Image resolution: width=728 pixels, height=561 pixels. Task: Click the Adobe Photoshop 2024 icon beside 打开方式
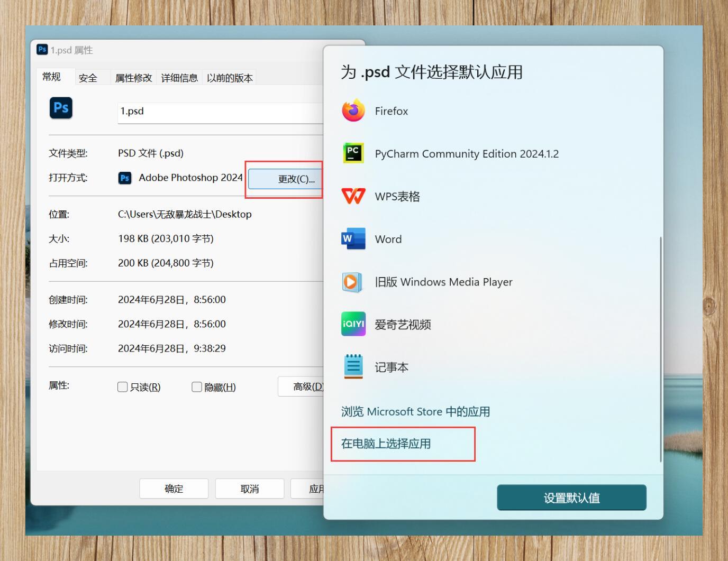pyautogui.click(x=125, y=178)
